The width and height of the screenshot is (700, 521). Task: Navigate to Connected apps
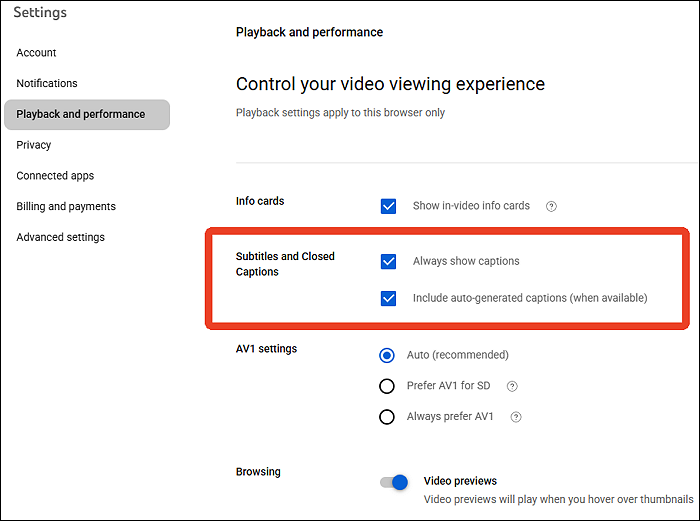coord(55,176)
